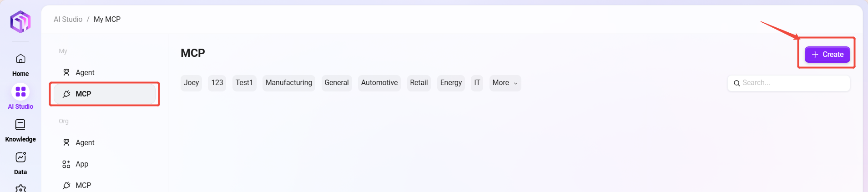Open the Home icon in sidebar
The width and height of the screenshot is (868, 192).
click(20, 59)
